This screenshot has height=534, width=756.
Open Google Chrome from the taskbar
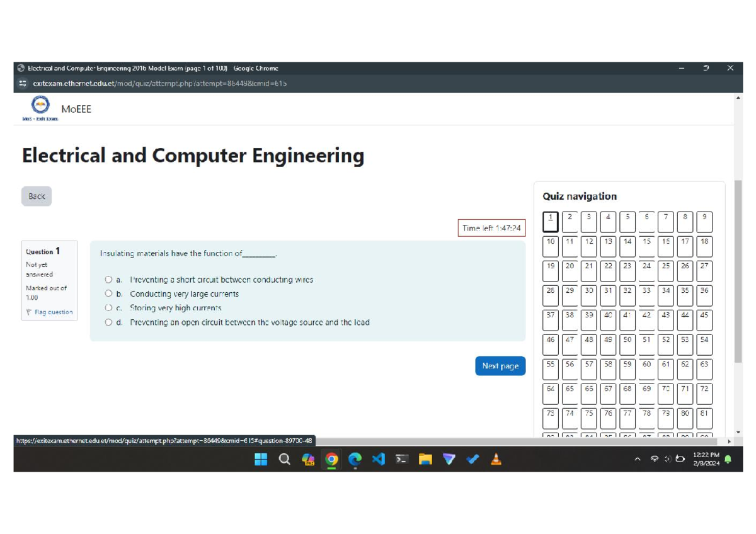click(331, 458)
